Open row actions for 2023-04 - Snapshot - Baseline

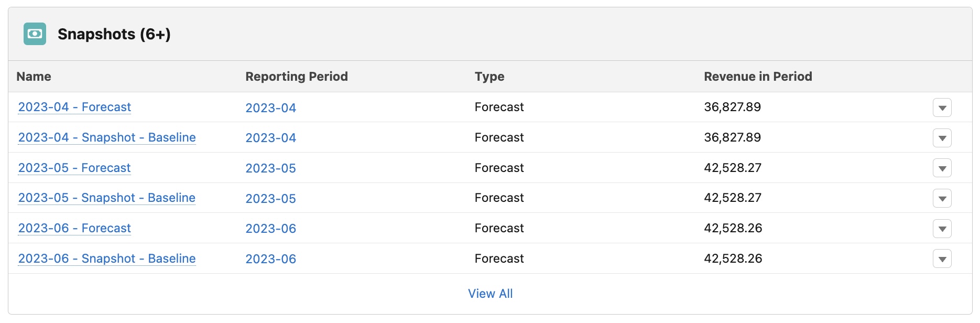(x=942, y=138)
